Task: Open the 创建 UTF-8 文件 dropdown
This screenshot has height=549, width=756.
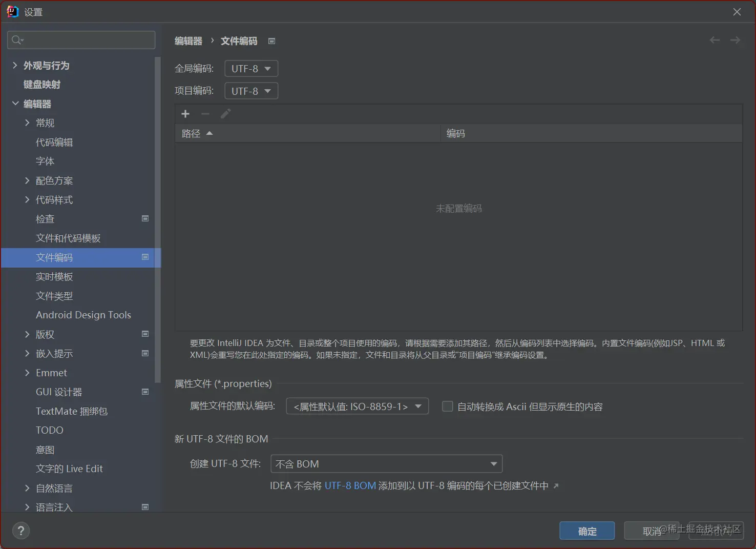Action: tap(386, 463)
